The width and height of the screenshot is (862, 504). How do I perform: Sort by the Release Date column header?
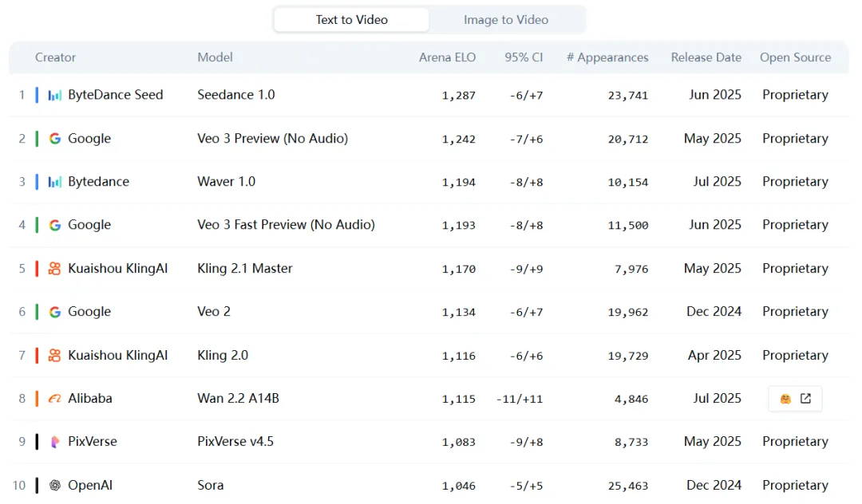(x=706, y=57)
